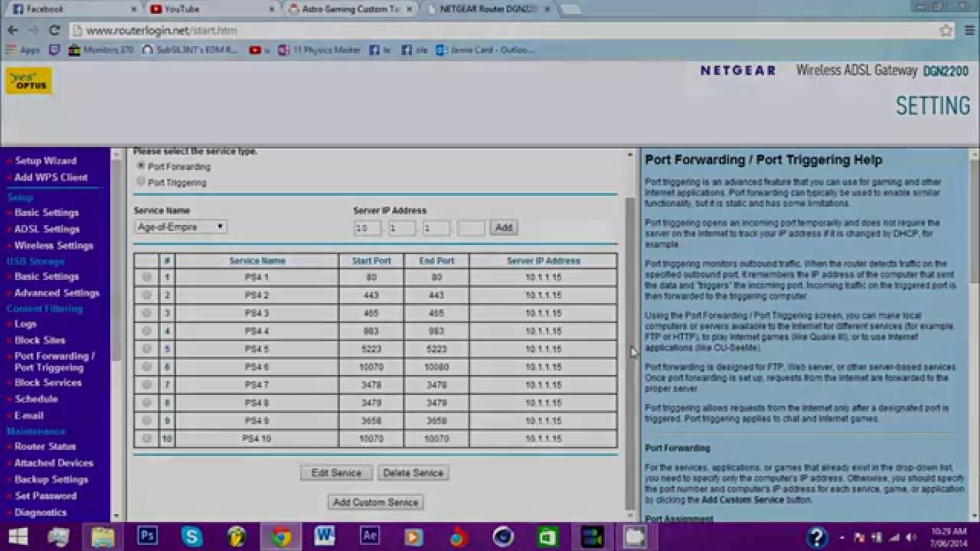
Task: Switch to the Astro Gaming Custom tab
Action: pyautogui.click(x=348, y=9)
